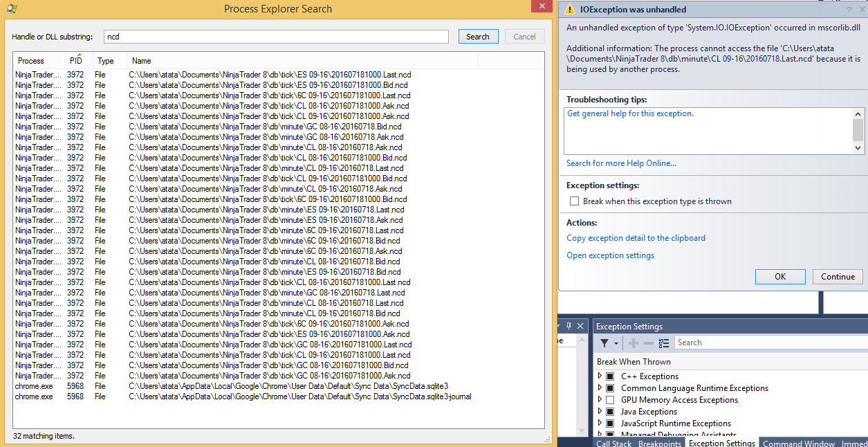Click the add exception plus icon
The width and height of the screenshot is (868, 447).
(634, 343)
